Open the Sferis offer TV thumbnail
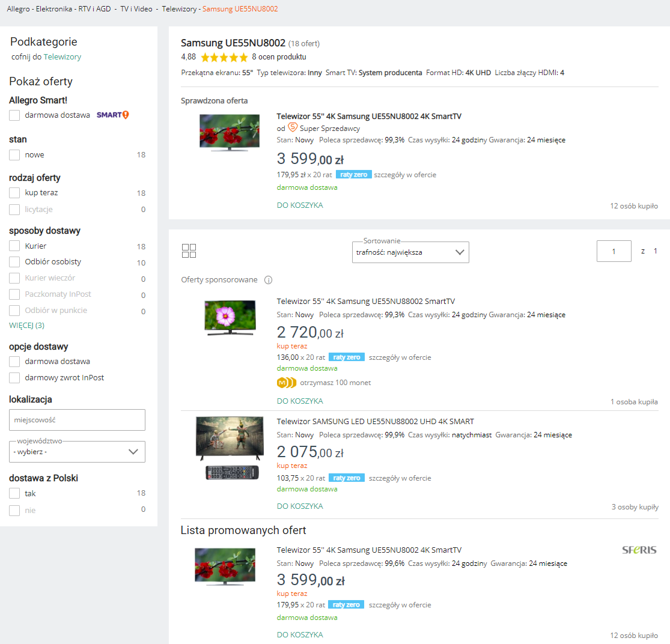 coord(225,567)
